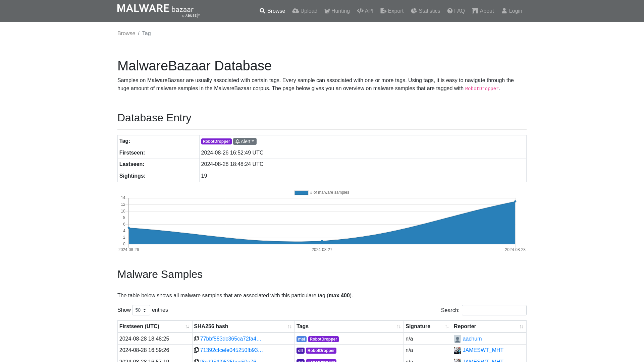This screenshot has width=644, height=362.
Task: Toggle the '# of malware samples' legend swatch
Action: 301,193
